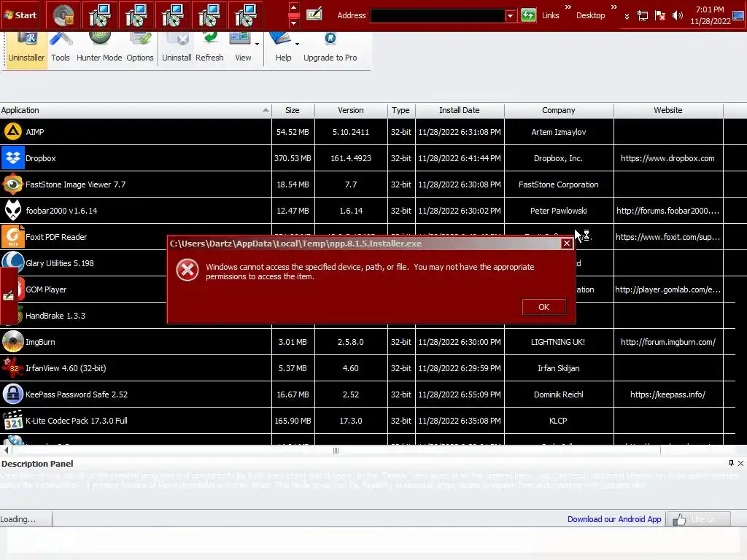The width and height of the screenshot is (747, 560).
Task: Open the Action Center flag icon
Action: (659, 16)
